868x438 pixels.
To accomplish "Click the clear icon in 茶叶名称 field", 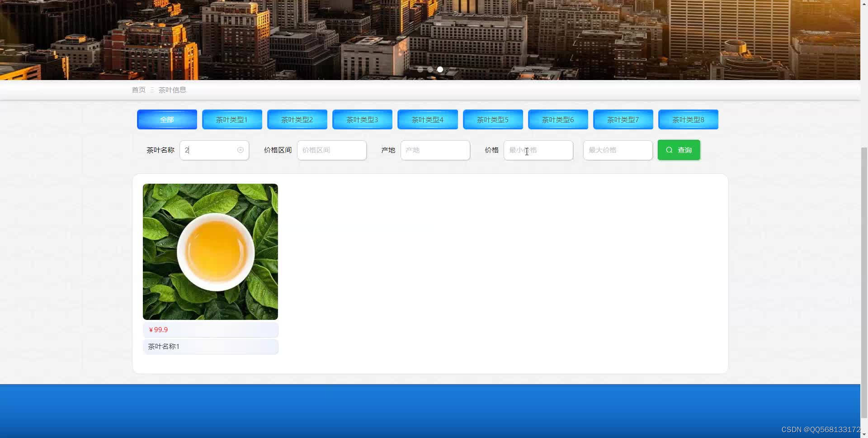I will pyautogui.click(x=240, y=150).
